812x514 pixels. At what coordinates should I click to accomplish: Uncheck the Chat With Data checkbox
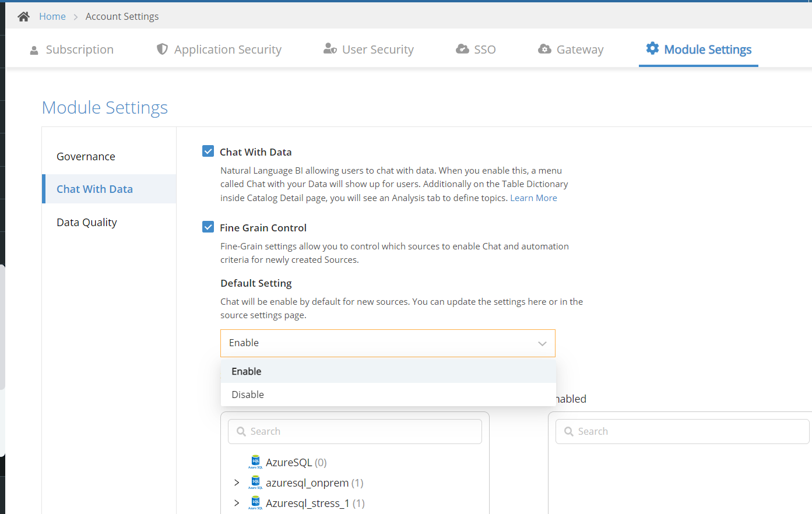(208, 152)
